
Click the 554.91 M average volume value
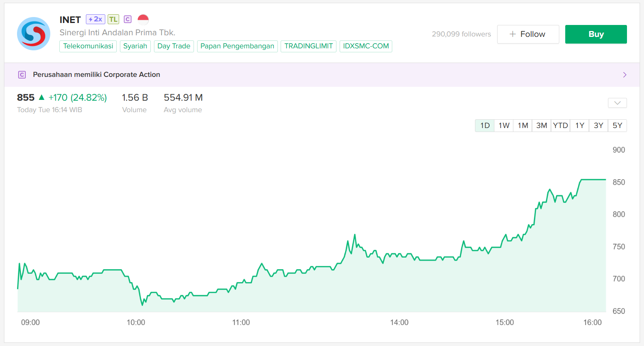183,97
